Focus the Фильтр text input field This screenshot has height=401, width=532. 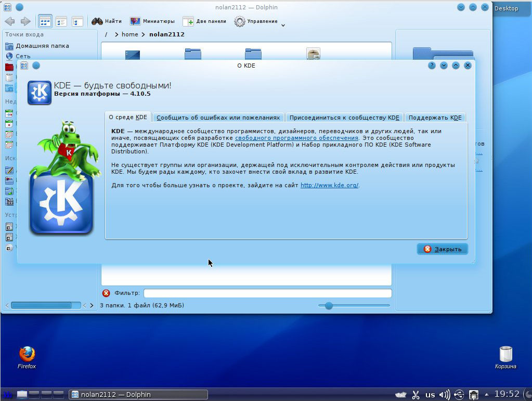coord(268,293)
